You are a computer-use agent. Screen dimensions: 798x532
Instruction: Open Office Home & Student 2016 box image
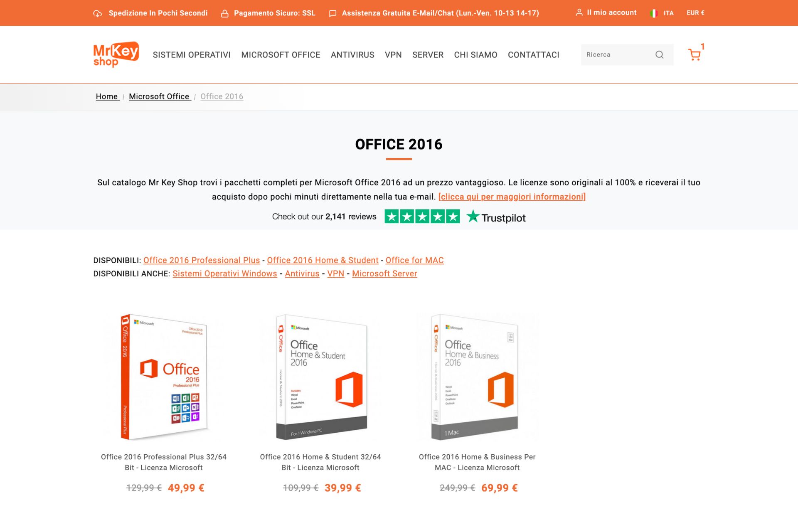pos(321,377)
